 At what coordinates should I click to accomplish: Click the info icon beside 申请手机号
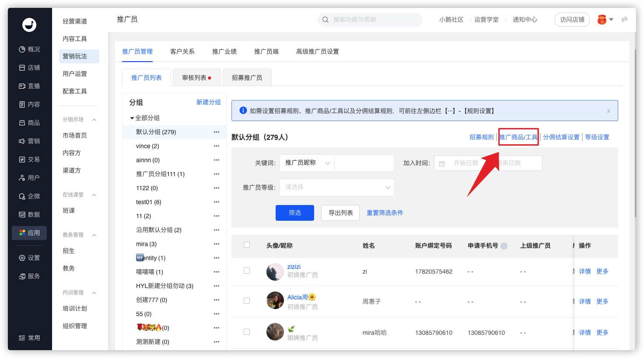pyautogui.click(x=504, y=246)
